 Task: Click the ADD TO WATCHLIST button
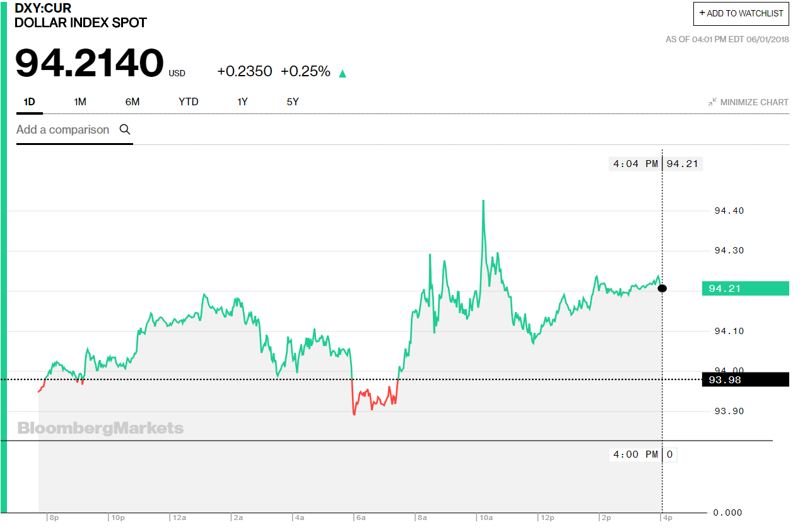[741, 13]
